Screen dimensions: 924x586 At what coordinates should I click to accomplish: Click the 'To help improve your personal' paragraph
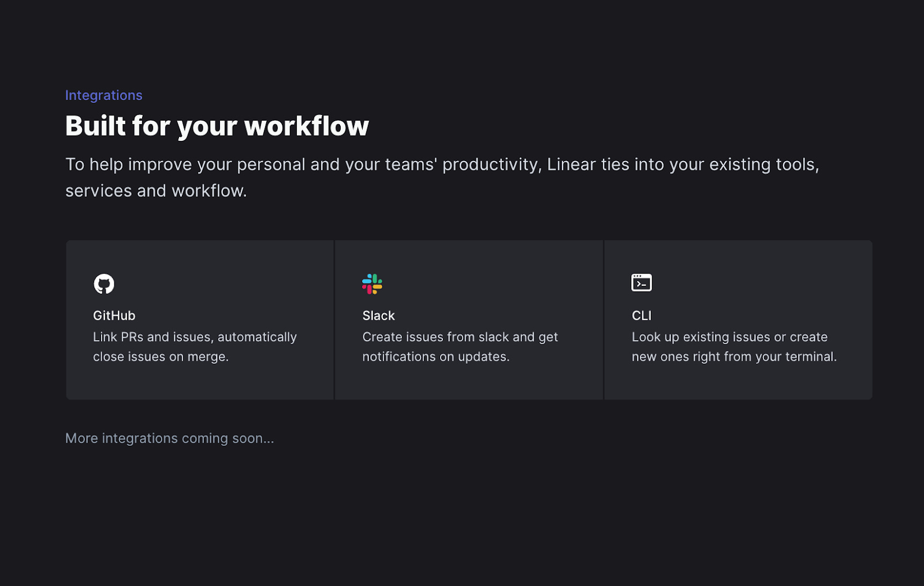click(x=442, y=177)
